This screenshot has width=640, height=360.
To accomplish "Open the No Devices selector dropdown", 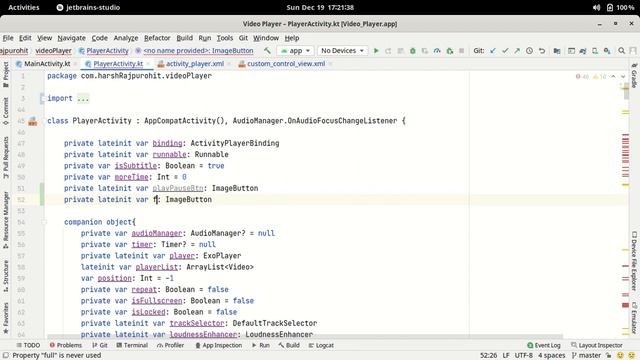I will point(342,51).
